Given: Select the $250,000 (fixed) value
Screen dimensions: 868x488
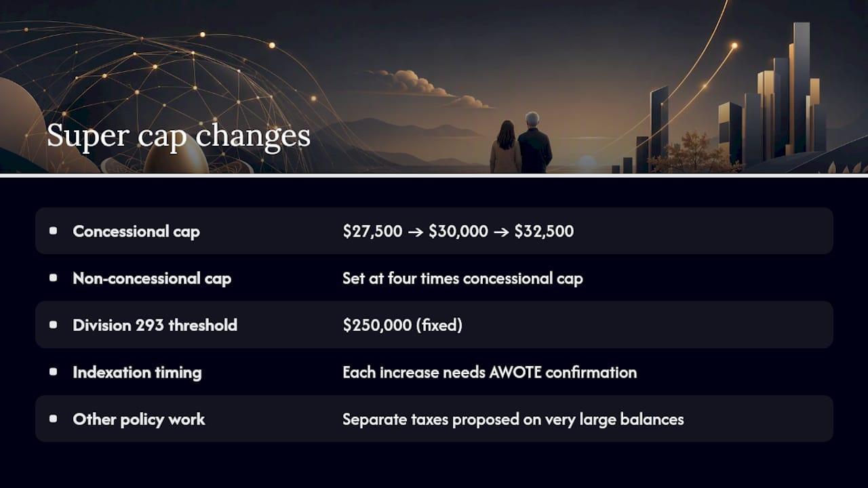Looking at the screenshot, I should [x=402, y=325].
